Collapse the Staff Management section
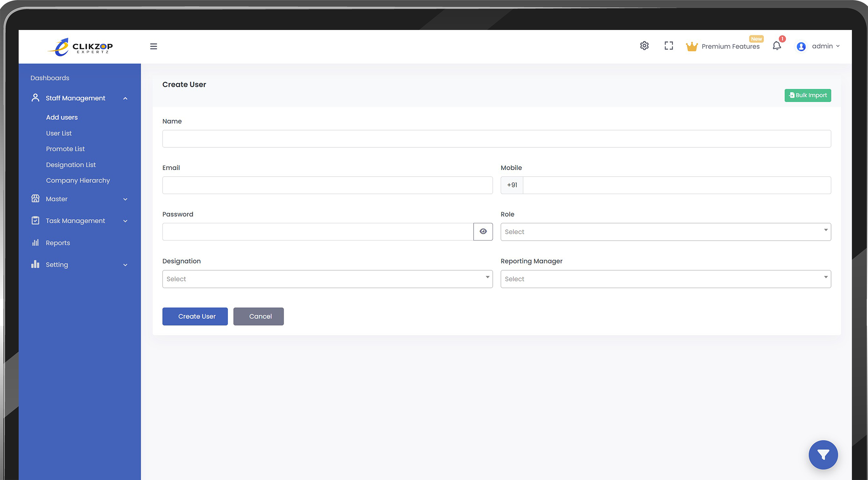The image size is (868, 480). pos(125,98)
